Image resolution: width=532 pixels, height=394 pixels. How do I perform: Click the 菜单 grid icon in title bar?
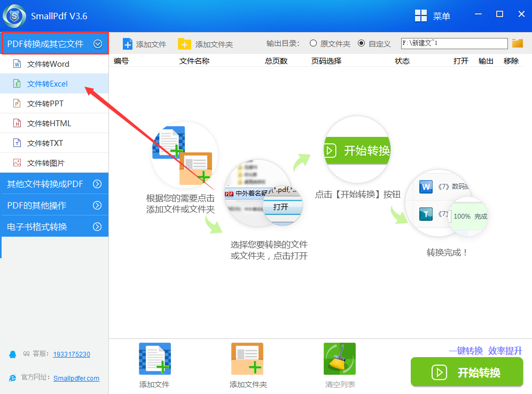click(x=421, y=16)
